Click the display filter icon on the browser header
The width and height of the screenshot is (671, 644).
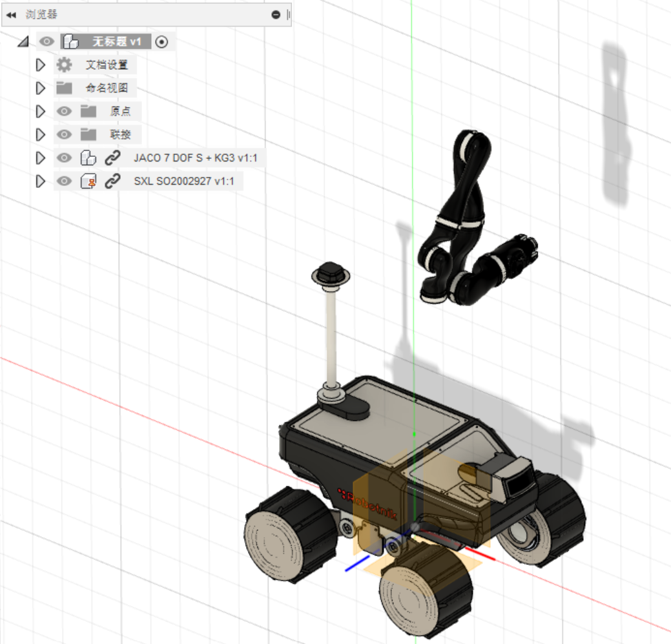pos(276,14)
